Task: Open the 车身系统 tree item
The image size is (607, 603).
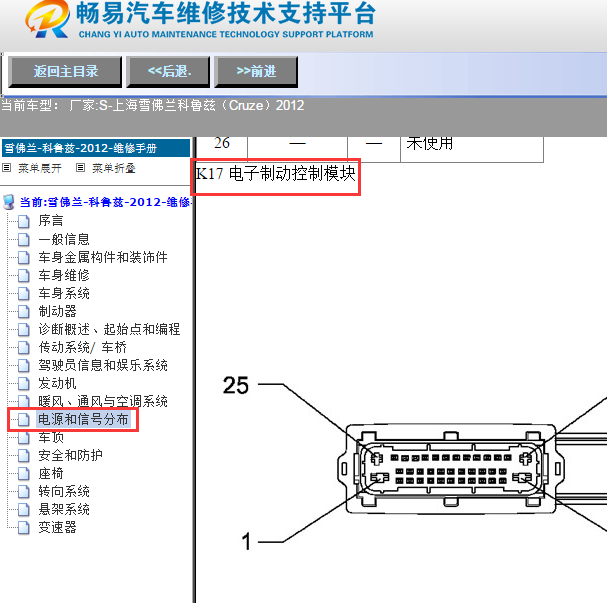Action: coord(64,293)
